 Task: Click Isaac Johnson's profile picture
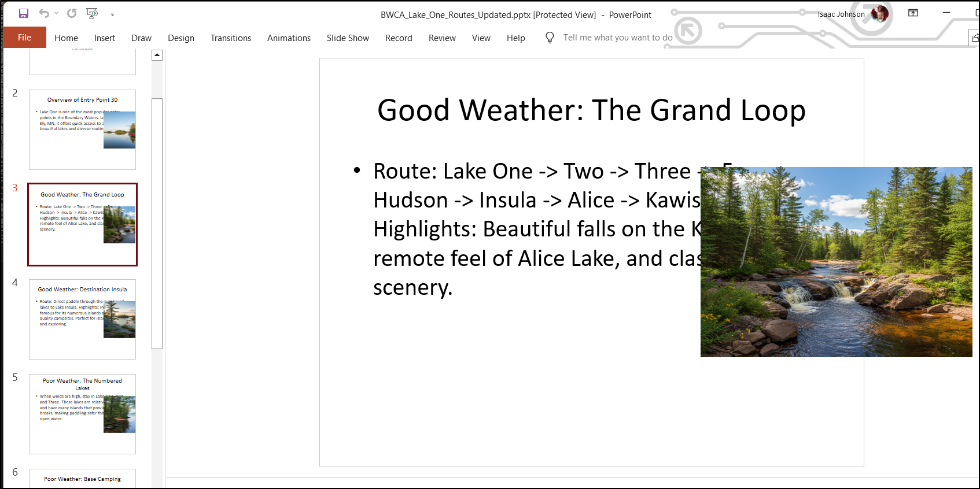pyautogui.click(x=879, y=14)
